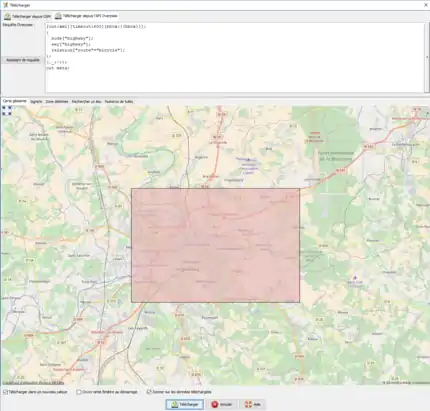Click the map size toggle icon
The height and width of the screenshot is (411, 430).
pyautogui.click(x=7, y=111)
